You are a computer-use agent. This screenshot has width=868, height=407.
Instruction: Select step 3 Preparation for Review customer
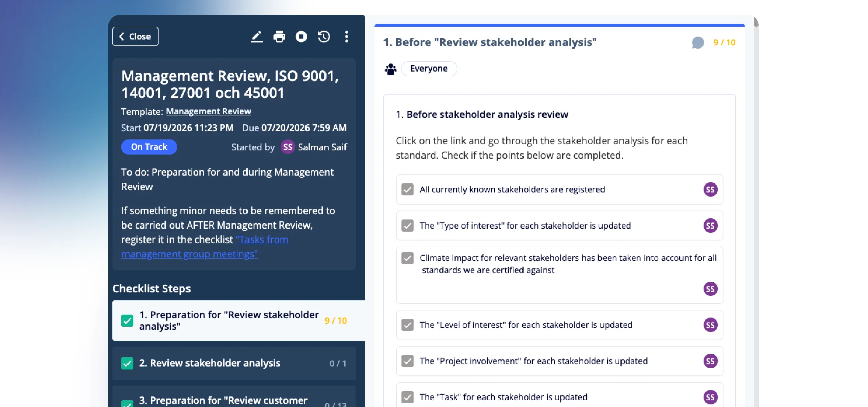tap(234, 397)
